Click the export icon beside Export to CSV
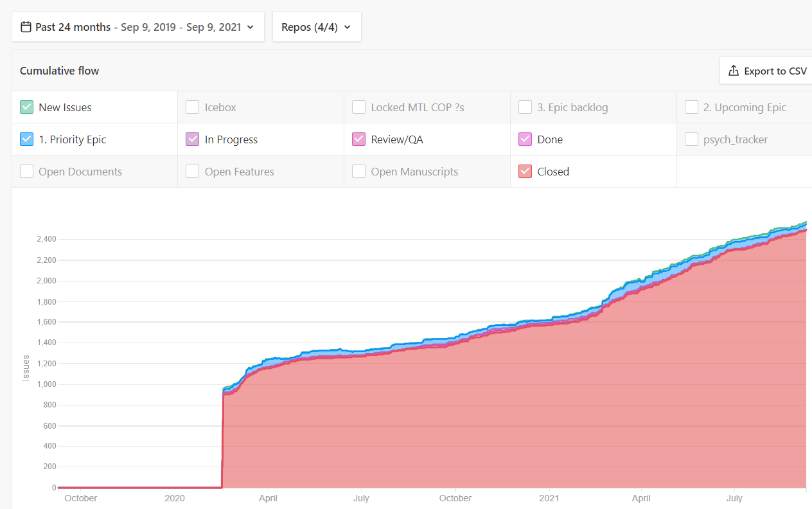812x509 pixels. point(734,71)
